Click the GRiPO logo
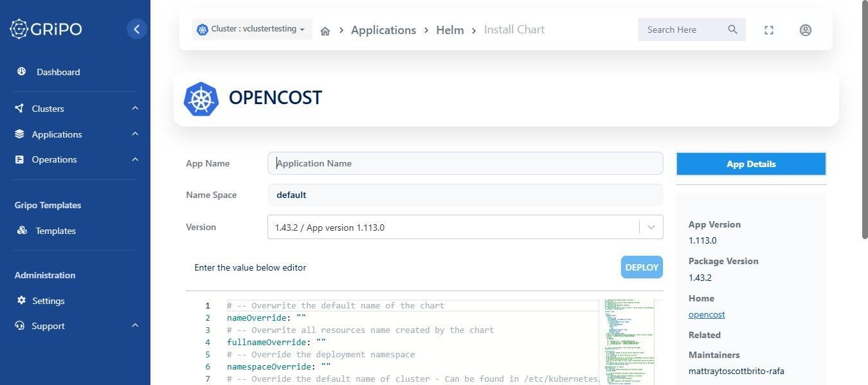 point(46,29)
